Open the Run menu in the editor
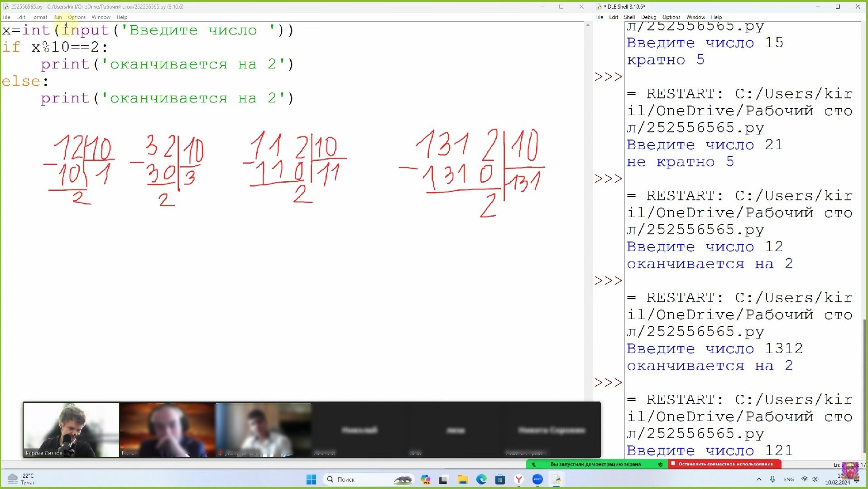This screenshot has width=868, height=489. (58, 17)
